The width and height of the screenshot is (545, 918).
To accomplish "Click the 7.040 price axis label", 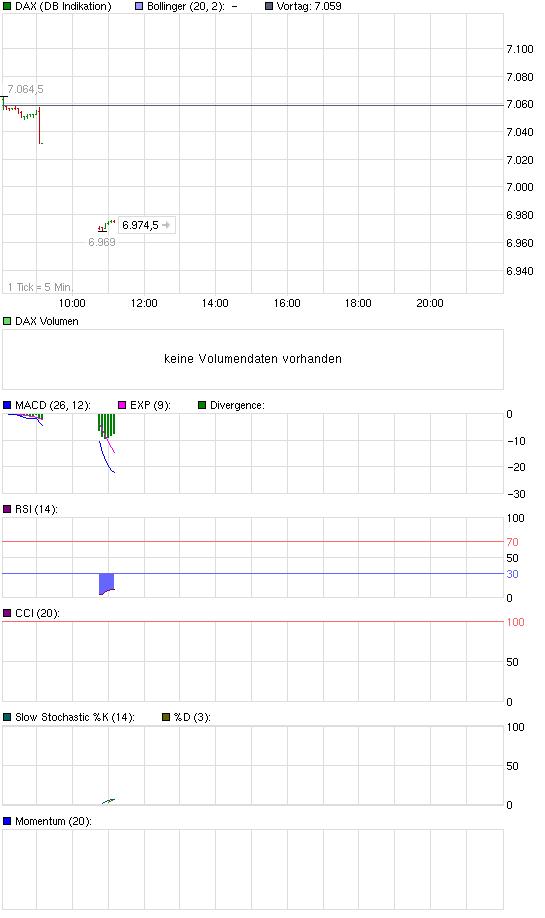I will coord(520,132).
